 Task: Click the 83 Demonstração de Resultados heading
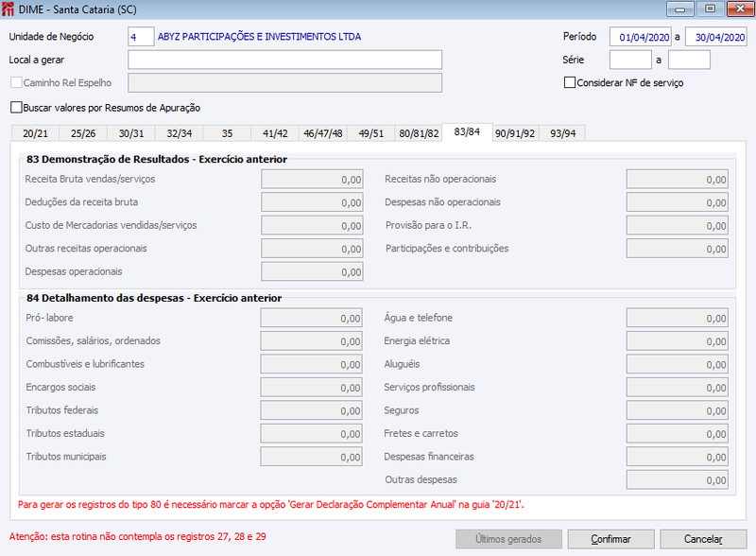[157, 159]
